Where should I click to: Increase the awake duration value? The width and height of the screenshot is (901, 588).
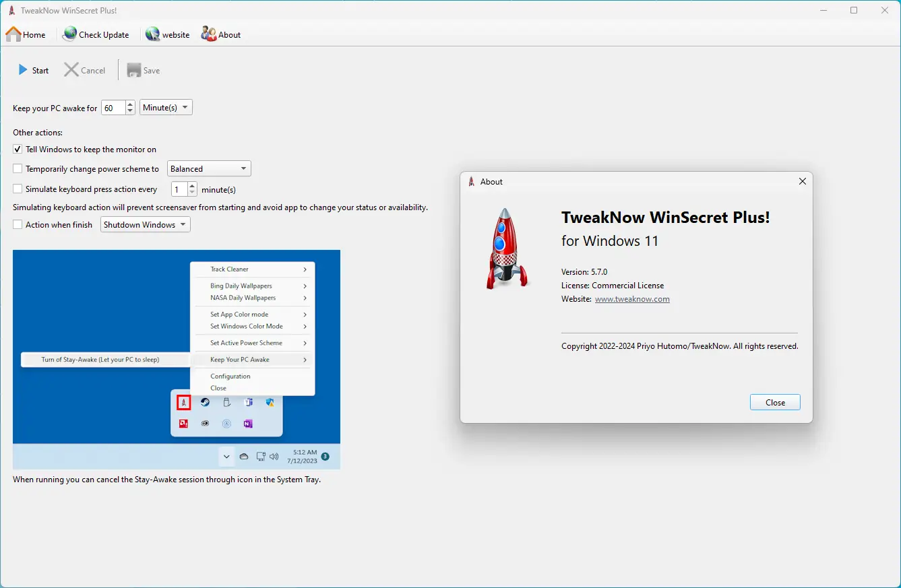click(130, 104)
